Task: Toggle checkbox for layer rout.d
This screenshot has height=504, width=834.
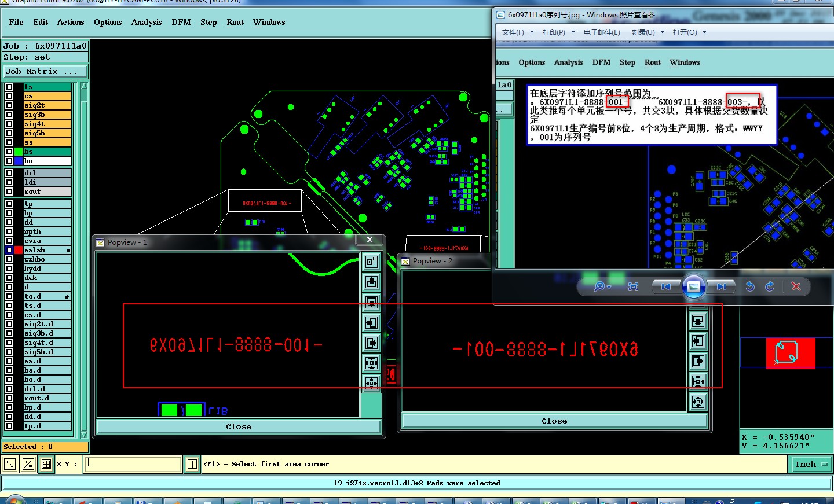Action: click(9, 398)
